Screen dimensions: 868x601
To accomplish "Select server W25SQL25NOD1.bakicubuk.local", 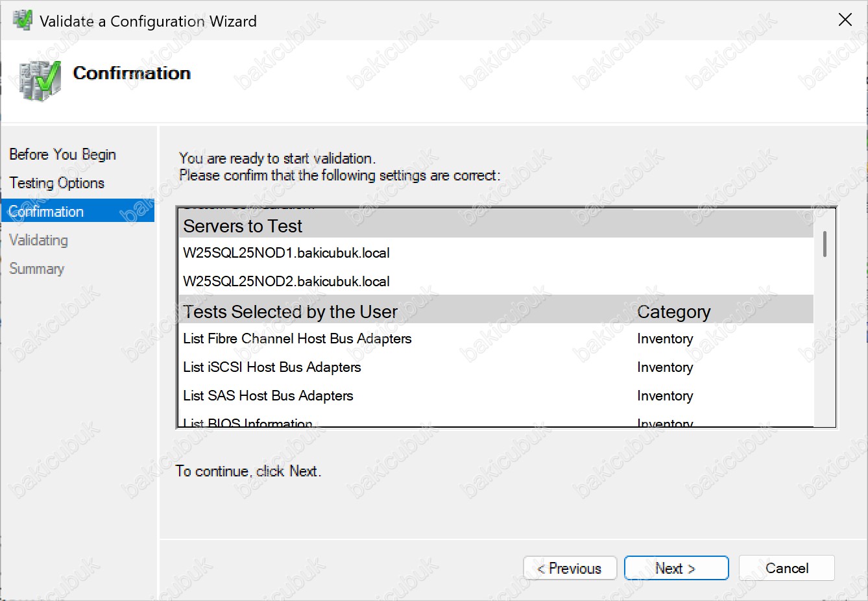I will click(286, 253).
